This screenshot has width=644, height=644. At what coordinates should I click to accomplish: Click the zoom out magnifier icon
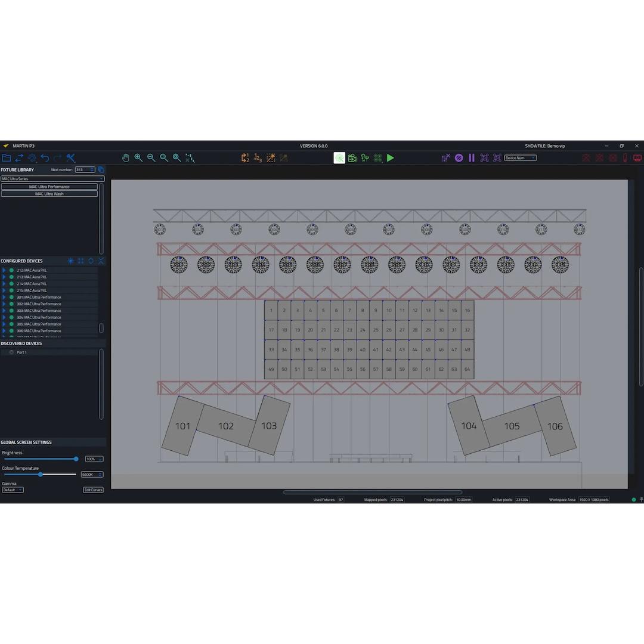click(x=151, y=158)
